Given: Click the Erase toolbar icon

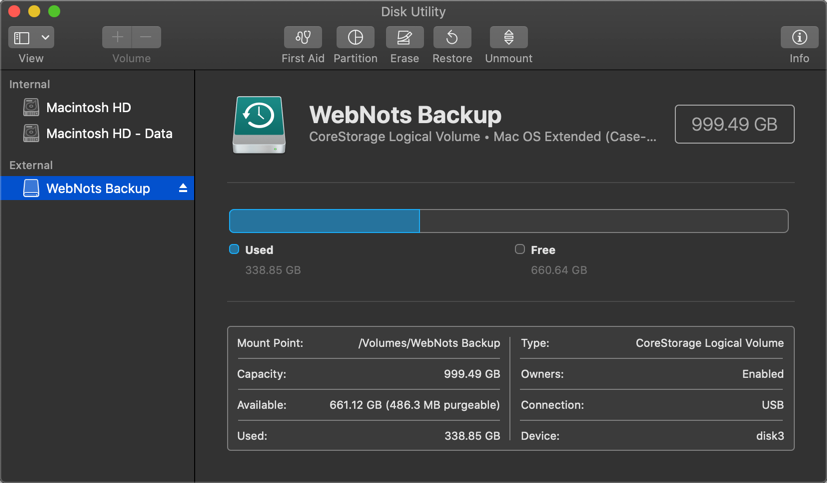Looking at the screenshot, I should tap(404, 37).
